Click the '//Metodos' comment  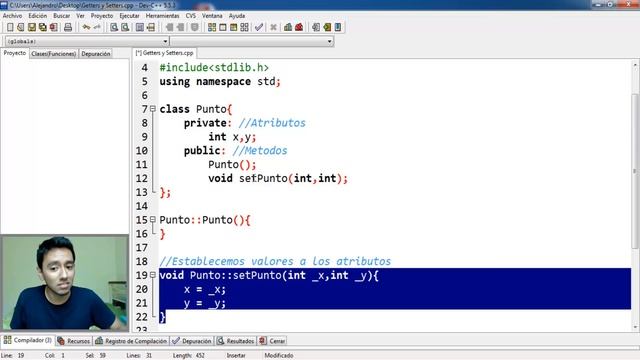pos(260,151)
